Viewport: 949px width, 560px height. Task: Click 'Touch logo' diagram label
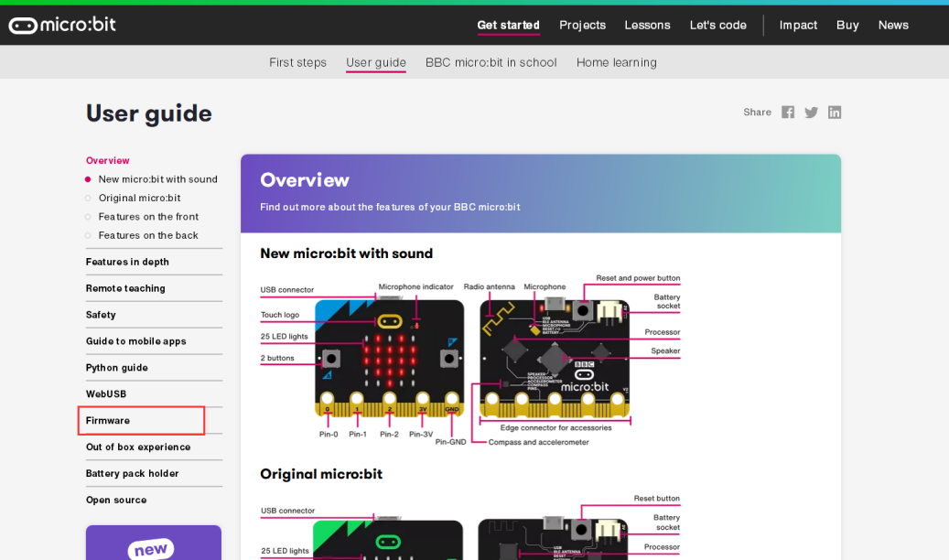(280, 315)
